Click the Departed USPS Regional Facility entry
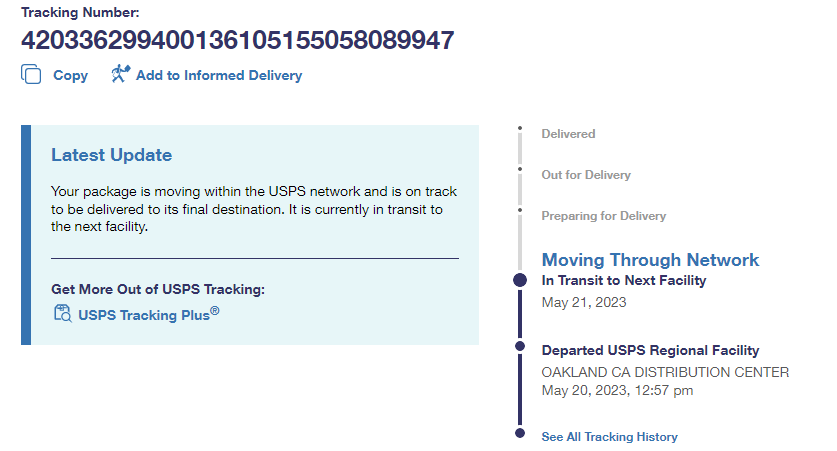Viewport: 837px width, 451px height. [650, 350]
